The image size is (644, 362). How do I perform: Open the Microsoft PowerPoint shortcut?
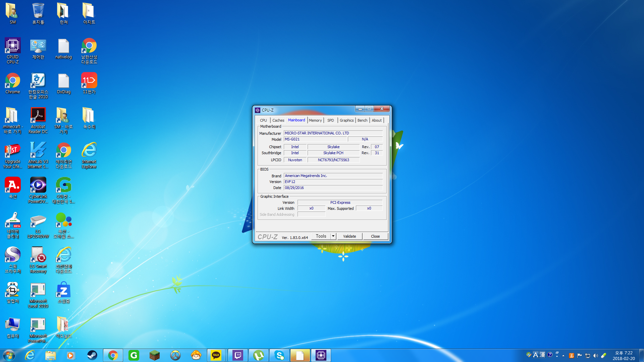point(38,330)
